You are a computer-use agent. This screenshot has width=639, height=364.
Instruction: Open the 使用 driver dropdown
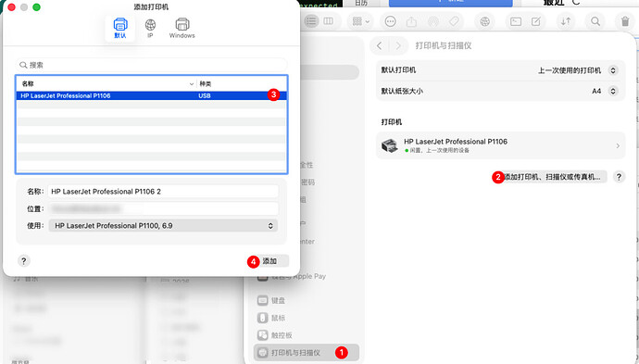(163, 225)
